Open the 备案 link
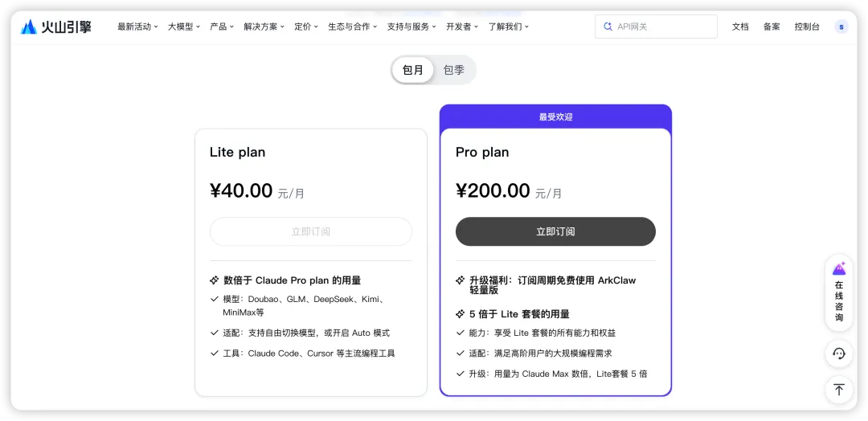This screenshot has width=868, height=421. [772, 27]
